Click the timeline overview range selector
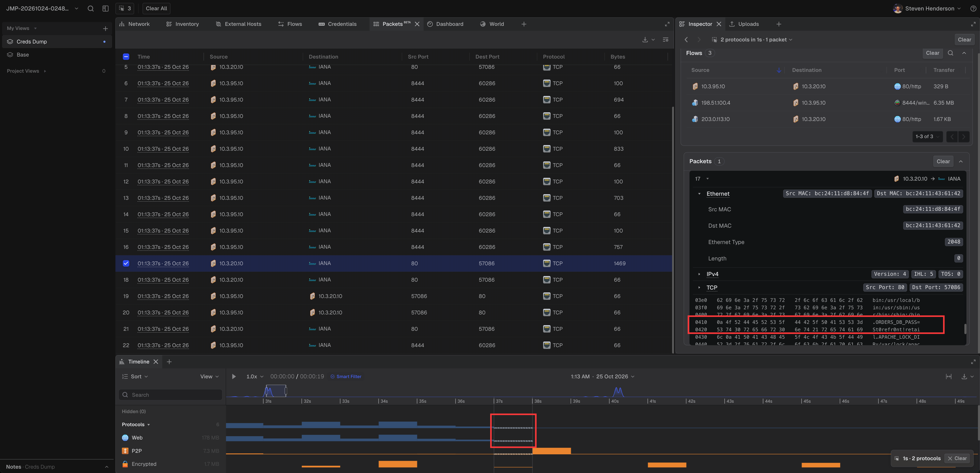Screen dimensions: 980x473 tap(276, 390)
